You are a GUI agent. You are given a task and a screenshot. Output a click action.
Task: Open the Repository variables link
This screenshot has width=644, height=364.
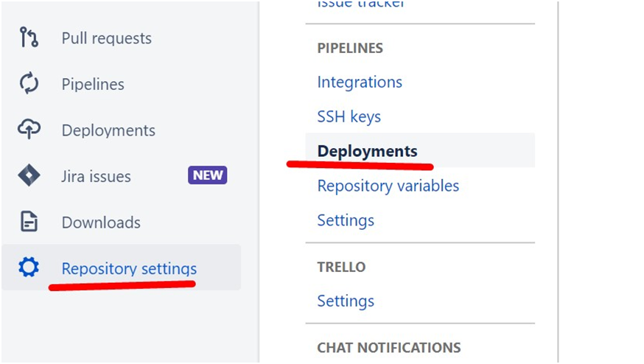pyautogui.click(x=388, y=186)
